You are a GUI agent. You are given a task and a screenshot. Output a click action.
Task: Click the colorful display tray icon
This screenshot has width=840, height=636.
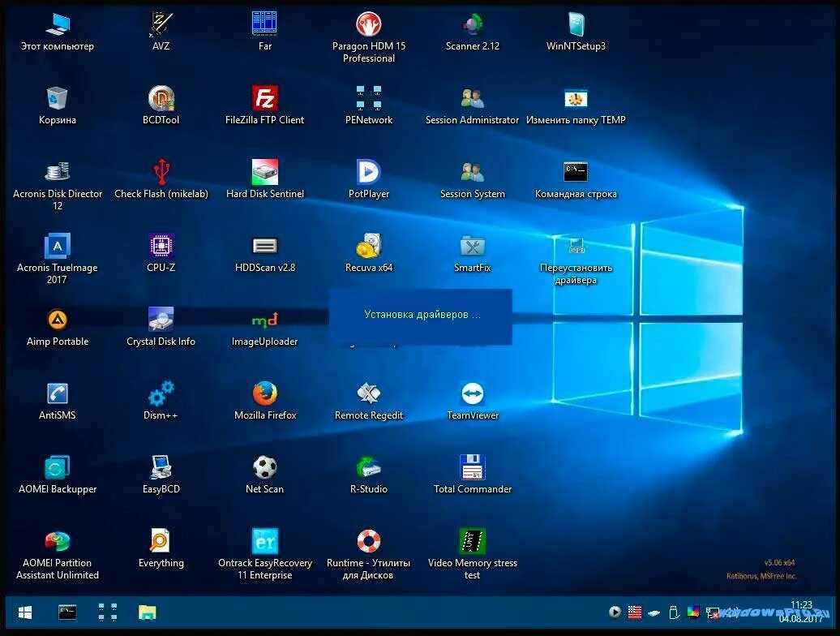[x=693, y=612]
